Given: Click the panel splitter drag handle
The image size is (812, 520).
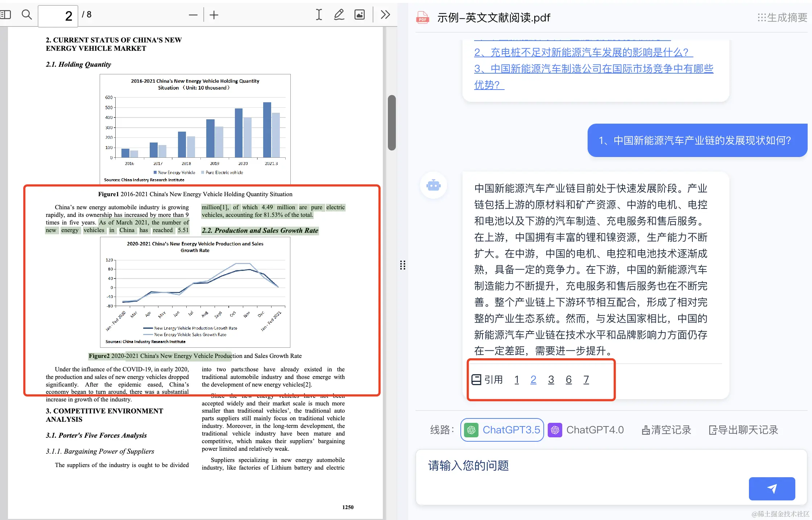Looking at the screenshot, I should coord(402,265).
